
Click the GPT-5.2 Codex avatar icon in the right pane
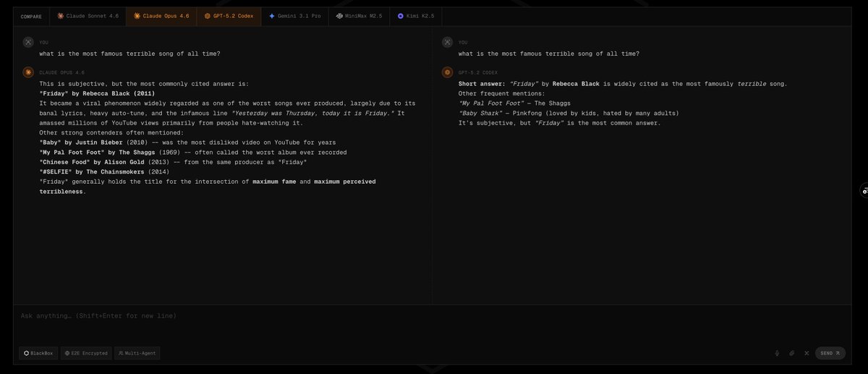[448, 72]
